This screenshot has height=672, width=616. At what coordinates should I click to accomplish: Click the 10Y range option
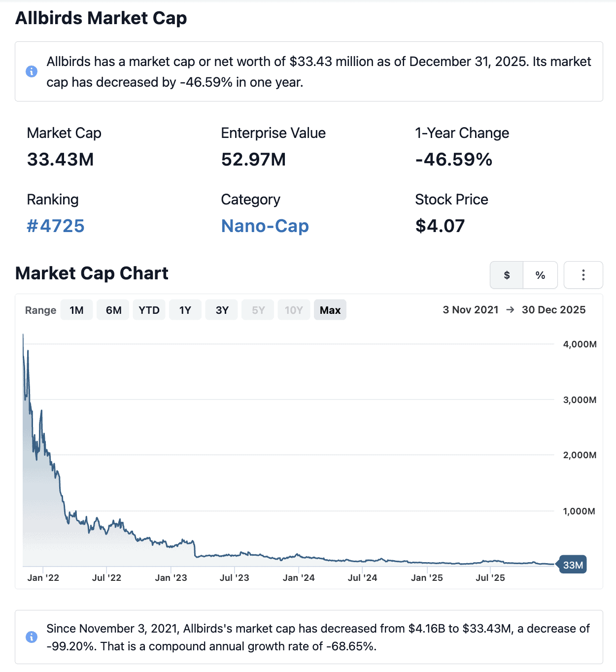point(294,310)
